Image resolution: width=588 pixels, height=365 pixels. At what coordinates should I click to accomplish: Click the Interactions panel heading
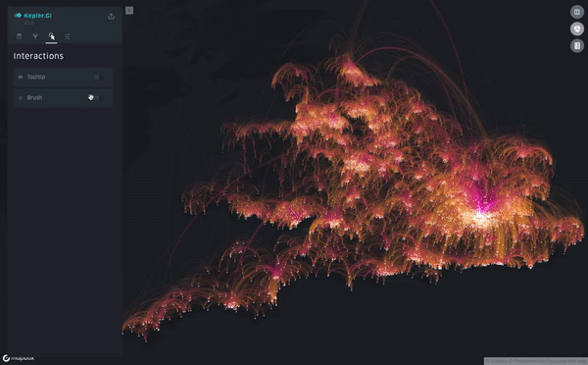click(38, 56)
